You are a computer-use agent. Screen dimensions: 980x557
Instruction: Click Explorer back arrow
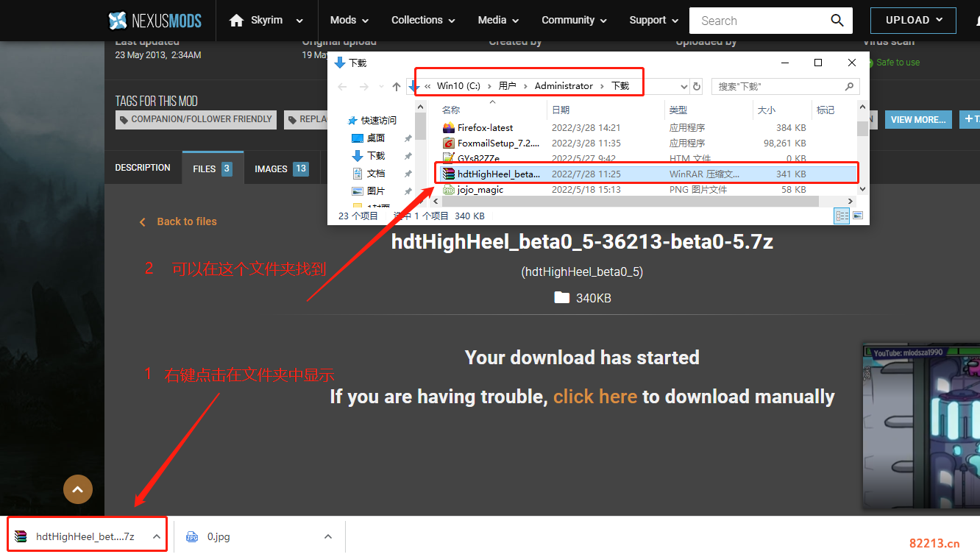tap(342, 87)
